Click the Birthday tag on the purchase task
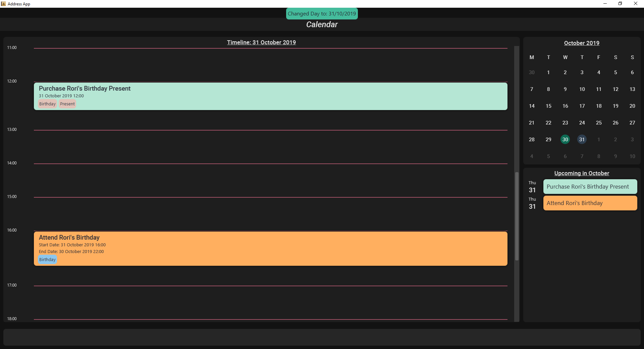This screenshot has width=644, height=349. coord(47,104)
